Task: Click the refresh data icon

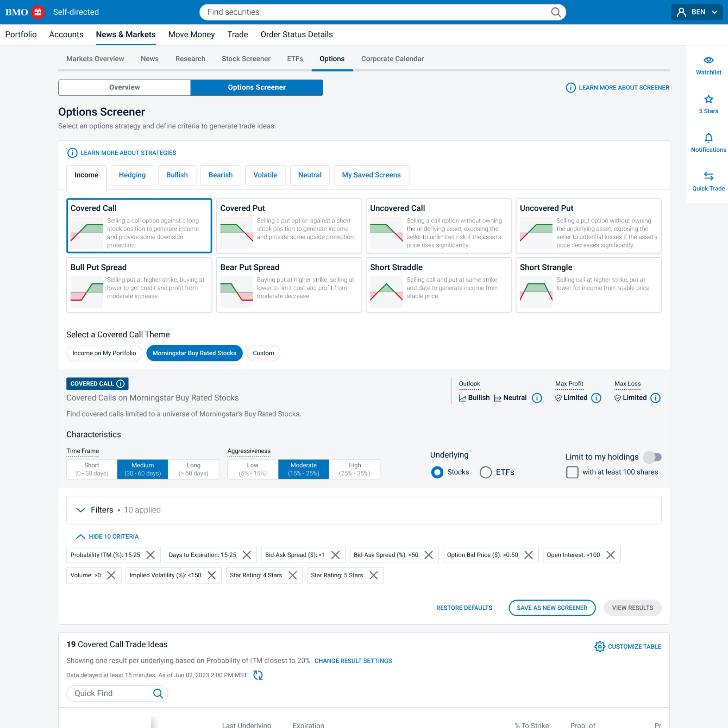Action: point(258,675)
